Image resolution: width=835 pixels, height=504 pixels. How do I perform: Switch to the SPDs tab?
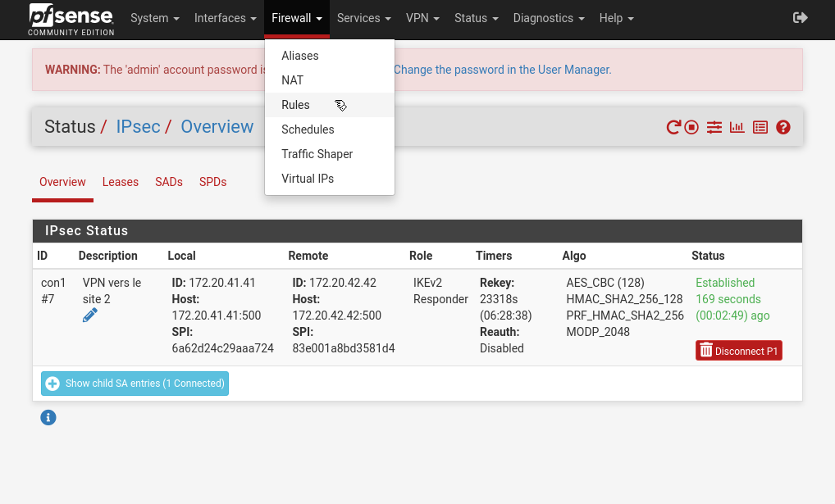[212, 182]
